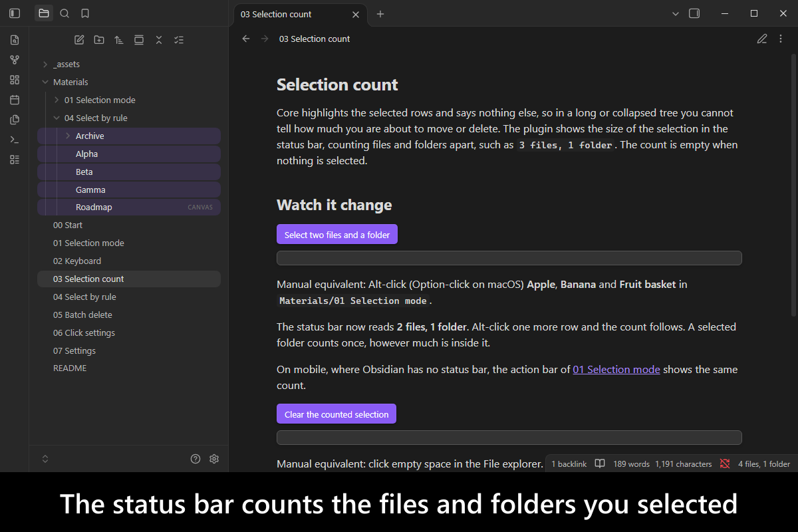
Task: Select the 03 Selection count note in explorer
Action: pyautogui.click(x=128, y=279)
